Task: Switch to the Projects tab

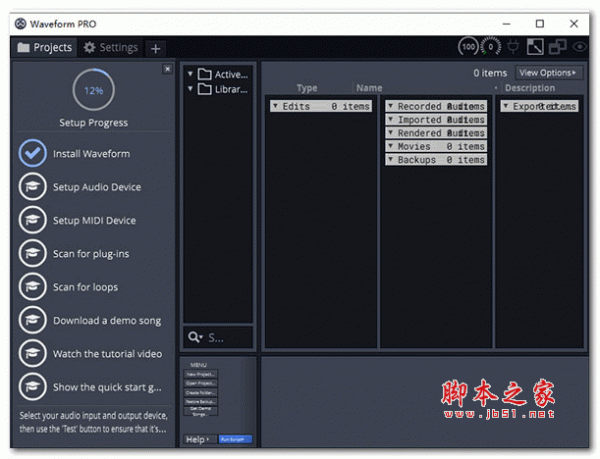Action: tap(44, 47)
